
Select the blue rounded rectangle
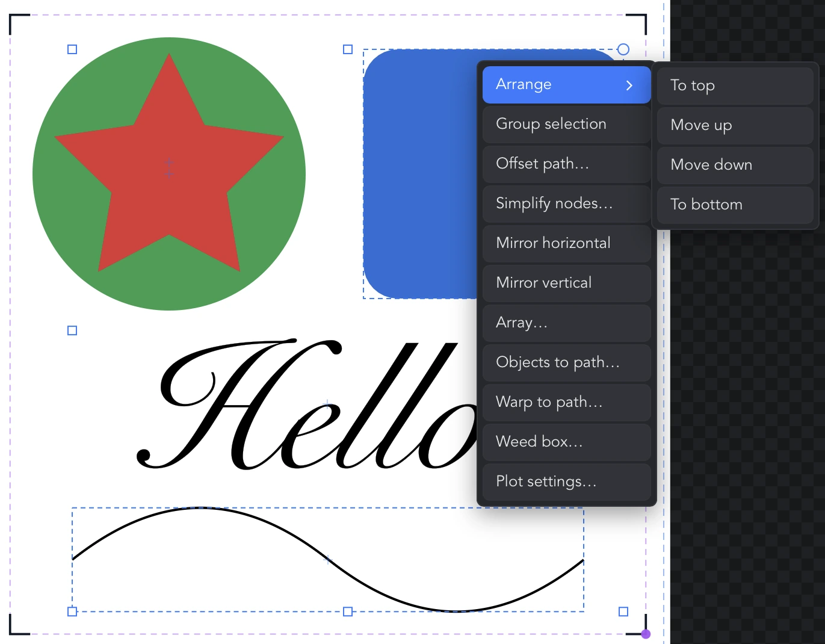point(421,175)
